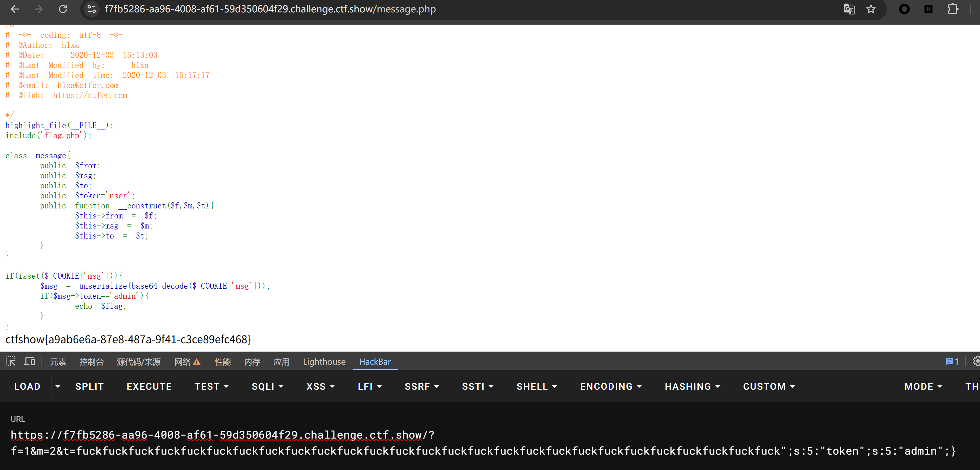Activate the DevTools inspect element picker
Image resolution: width=980 pixels, height=470 pixels.
click(11, 362)
